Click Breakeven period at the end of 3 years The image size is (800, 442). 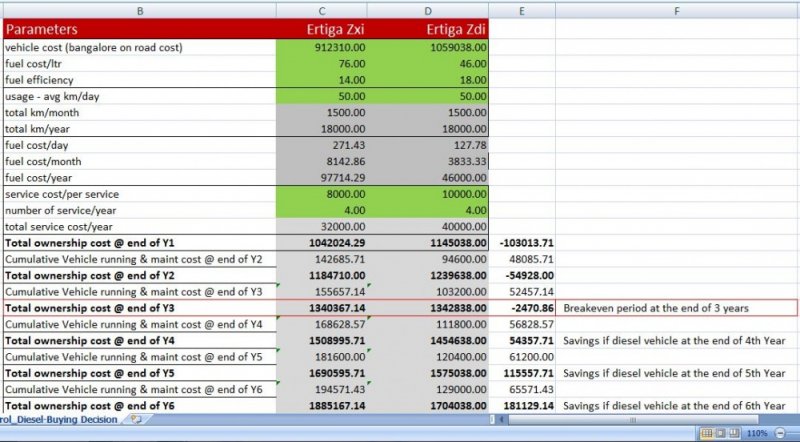coord(677,308)
